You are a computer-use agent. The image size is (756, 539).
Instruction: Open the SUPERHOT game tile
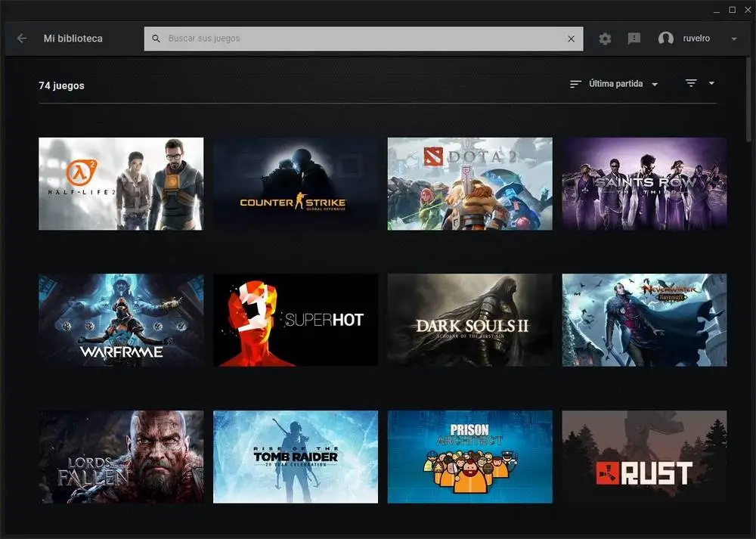coord(296,320)
